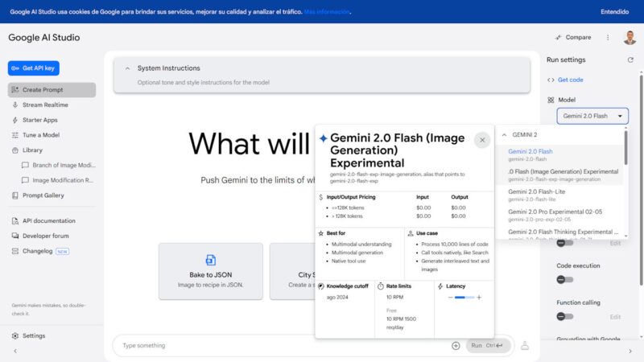The width and height of the screenshot is (644, 362).
Task: Open 'Image Modification R...' saved prompt
Action: pos(63,180)
